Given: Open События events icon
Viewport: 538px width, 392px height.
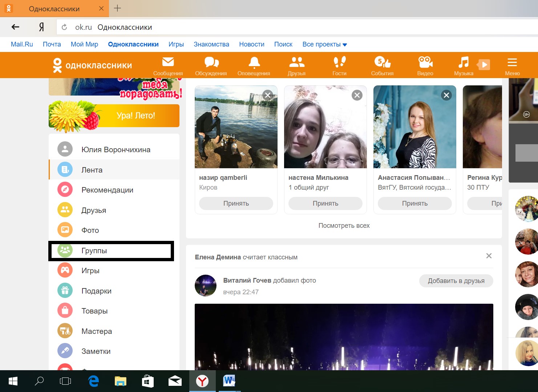Looking at the screenshot, I should pyautogui.click(x=382, y=66).
